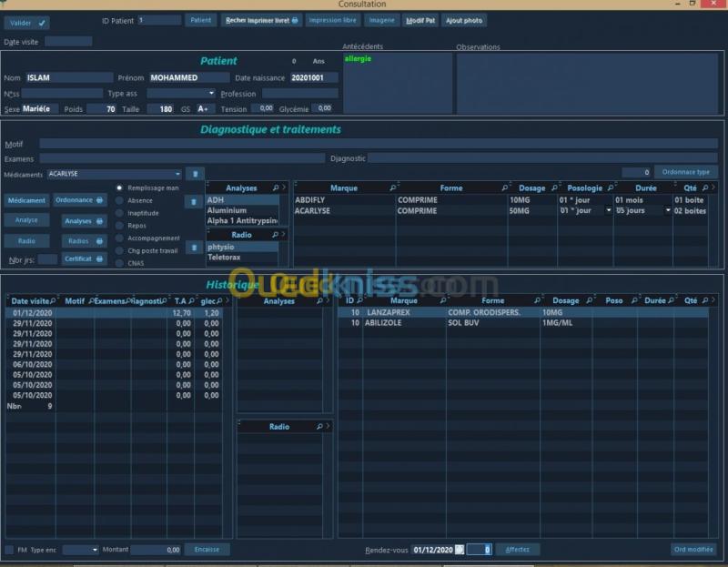Select the Remplissage man radio option

pos(119,188)
